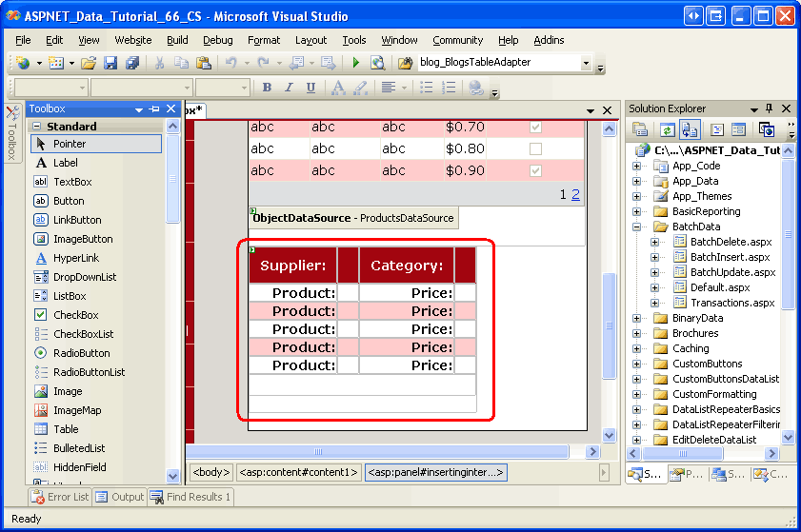Toggle the checkbox in the $0.90 row

(x=535, y=170)
